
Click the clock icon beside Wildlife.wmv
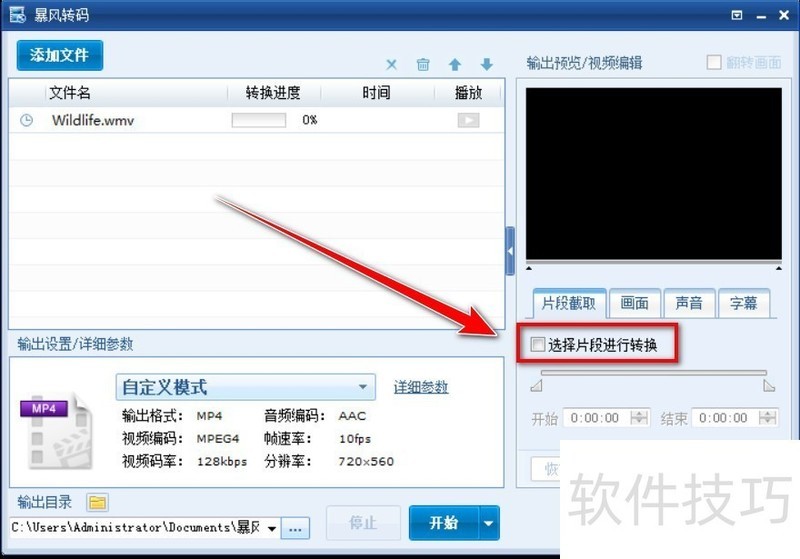27,120
